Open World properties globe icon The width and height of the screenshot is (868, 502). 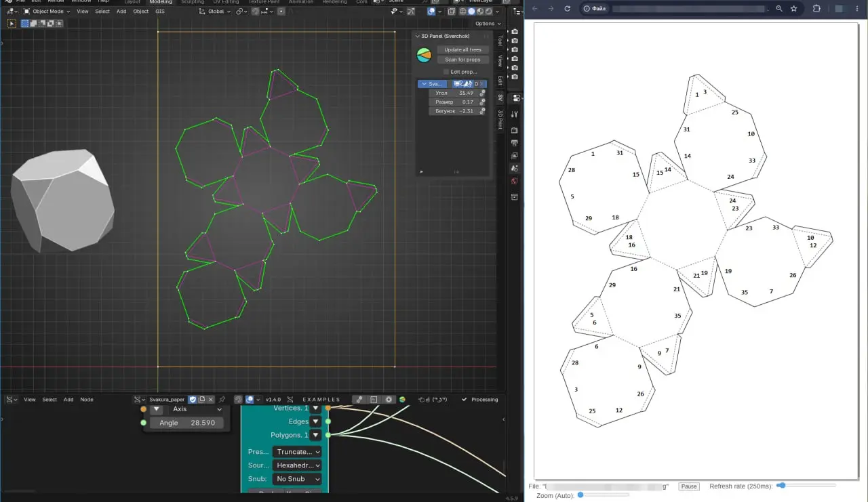pos(515,181)
